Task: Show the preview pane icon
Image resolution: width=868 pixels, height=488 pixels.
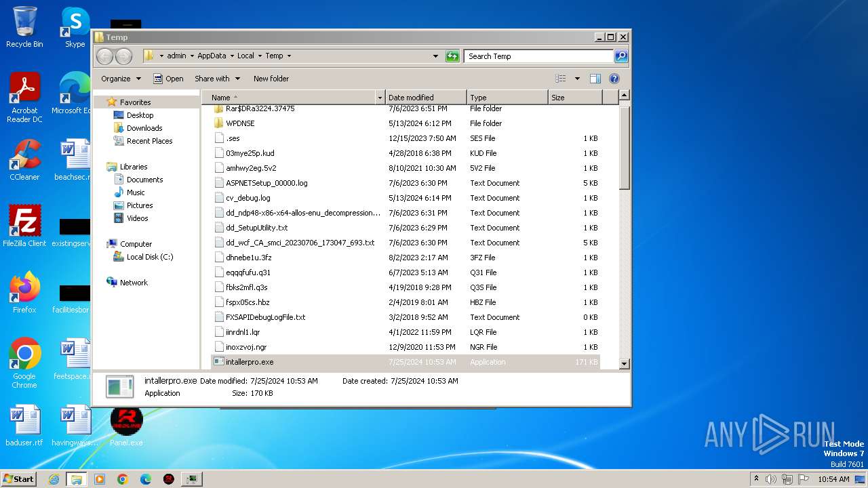Action: point(595,79)
